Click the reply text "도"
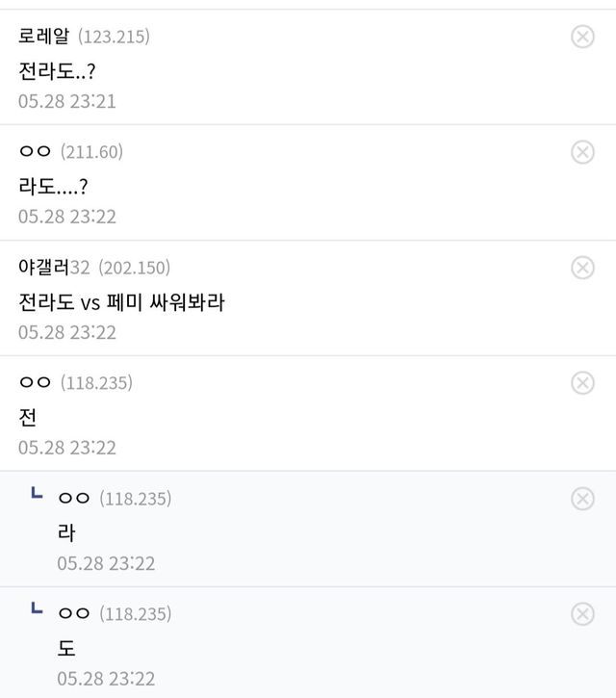The height and width of the screenshot is (698, 616). [66, 649]
